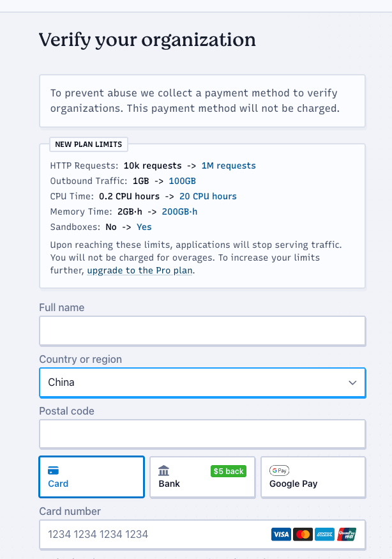The width and height of the screenshot is (392, 559).
Task: Open the Country or region dropdown
Action: coord(202,383)
